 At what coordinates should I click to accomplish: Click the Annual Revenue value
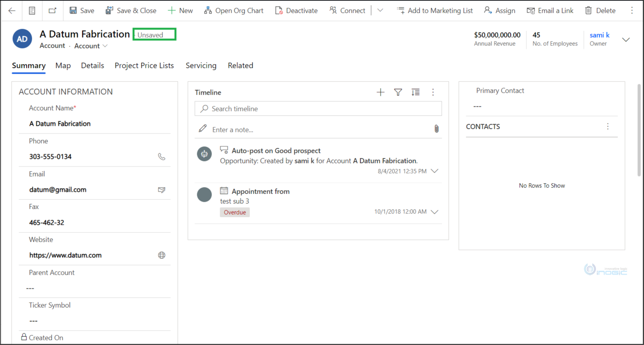497,35
